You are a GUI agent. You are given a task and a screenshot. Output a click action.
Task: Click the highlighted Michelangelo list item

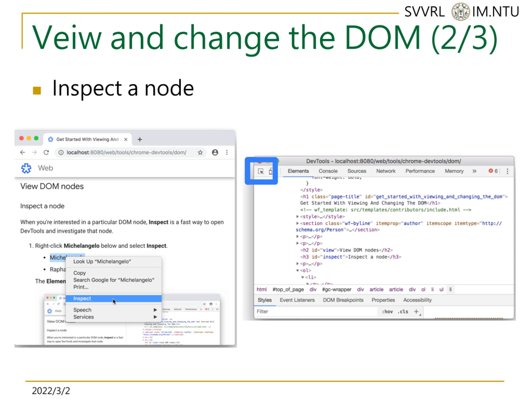coord(58,257)
